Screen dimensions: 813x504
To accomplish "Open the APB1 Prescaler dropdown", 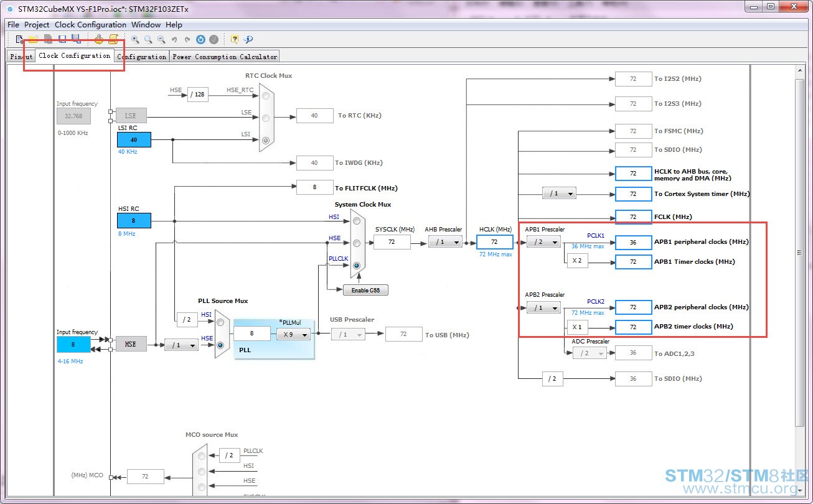I will point(543,241).
